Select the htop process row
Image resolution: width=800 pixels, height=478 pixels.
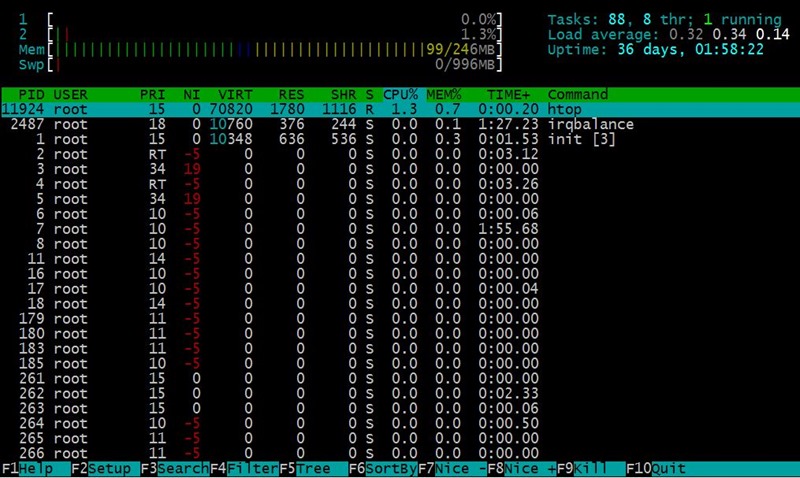coord(400,109)
